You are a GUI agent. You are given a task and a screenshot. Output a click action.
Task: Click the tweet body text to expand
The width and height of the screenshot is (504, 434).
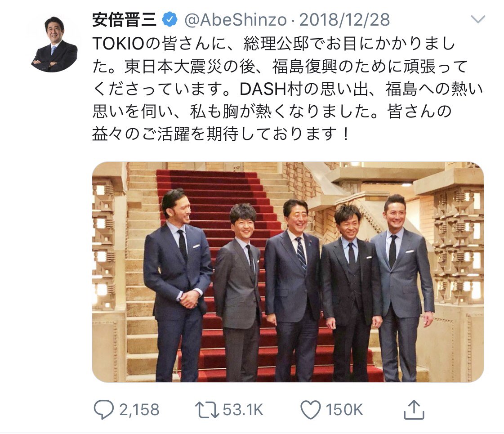(287, 89)
